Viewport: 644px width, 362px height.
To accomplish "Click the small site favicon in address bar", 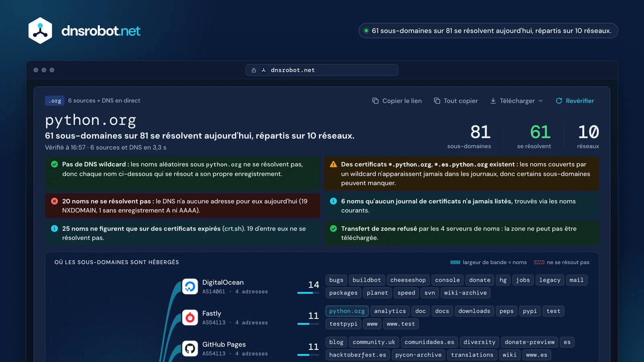I will pos(264,70).
